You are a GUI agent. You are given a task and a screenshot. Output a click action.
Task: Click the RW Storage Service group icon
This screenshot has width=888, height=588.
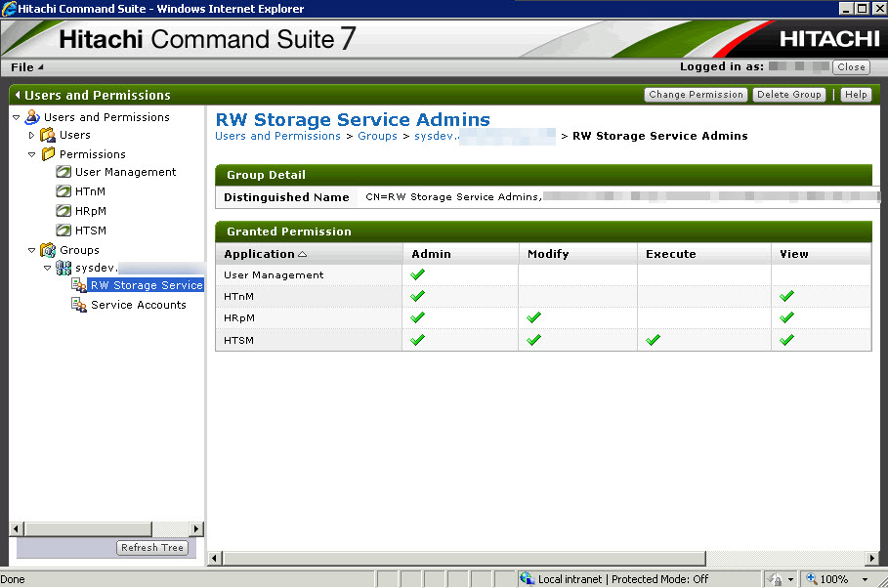(79, 285)
